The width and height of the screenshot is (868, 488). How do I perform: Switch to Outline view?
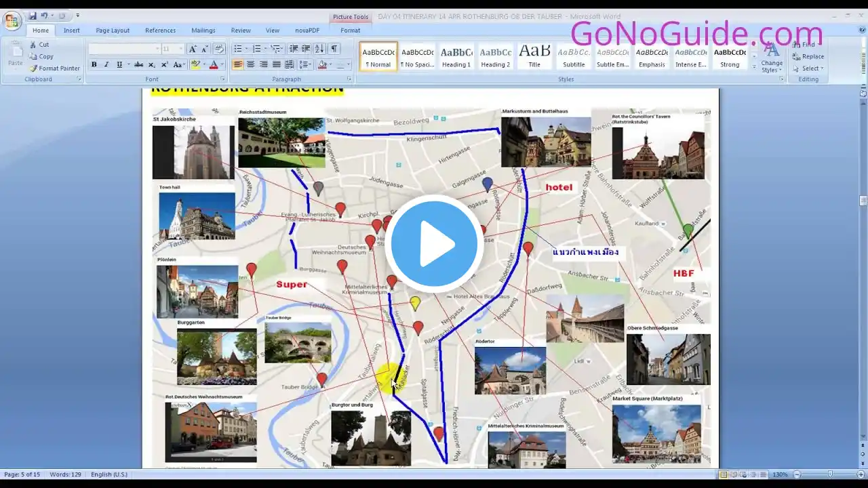(754, 474)
